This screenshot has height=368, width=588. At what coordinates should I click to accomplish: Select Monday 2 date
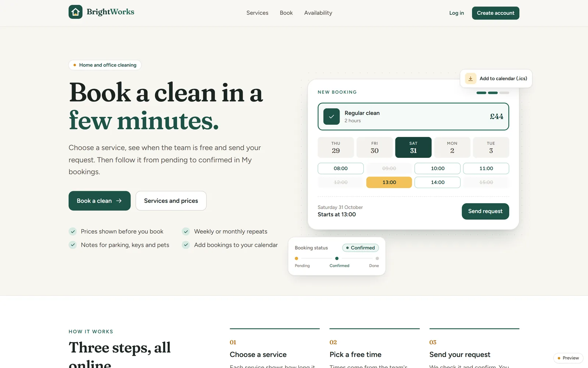[x=452, y=147]
